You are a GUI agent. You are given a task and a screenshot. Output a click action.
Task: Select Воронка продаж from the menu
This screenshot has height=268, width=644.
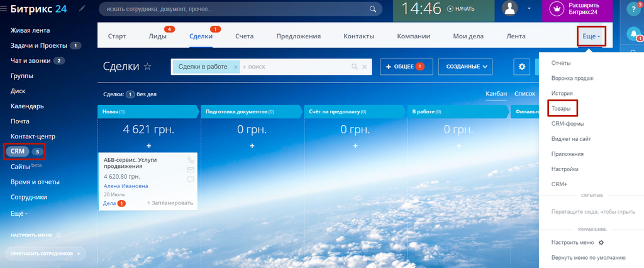pos(572,78)
